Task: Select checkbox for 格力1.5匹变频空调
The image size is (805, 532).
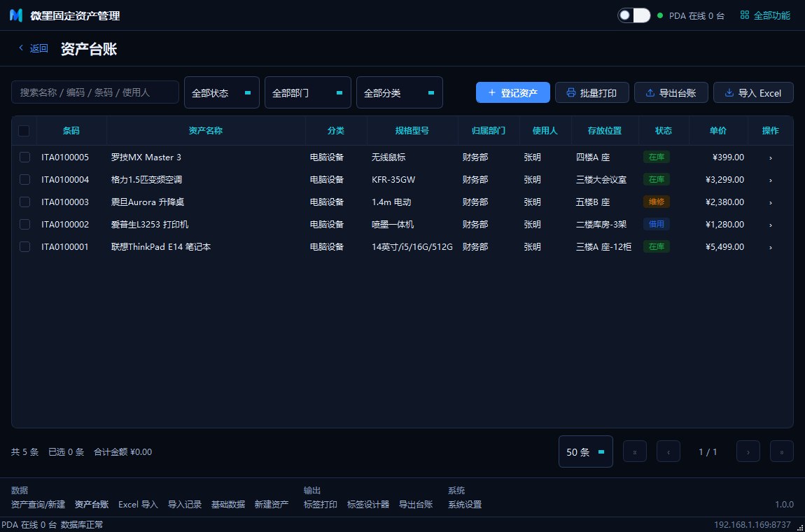Action: pos(24,179)
